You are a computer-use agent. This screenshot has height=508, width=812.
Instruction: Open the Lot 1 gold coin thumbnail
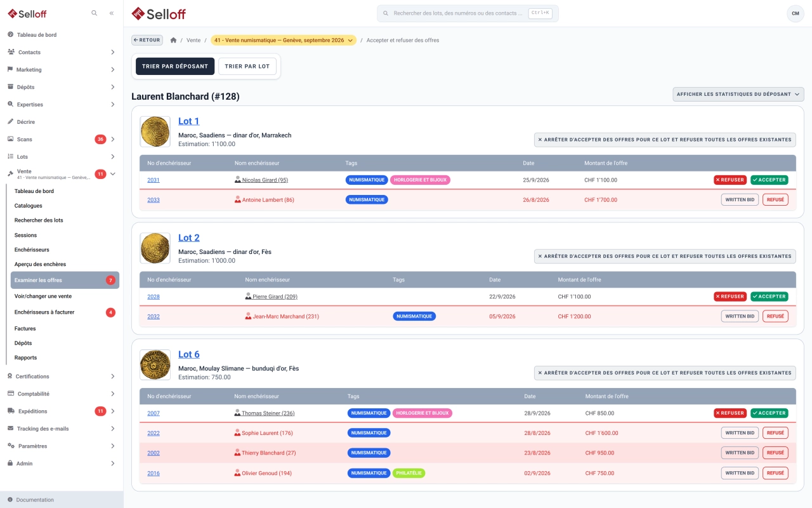155,131
